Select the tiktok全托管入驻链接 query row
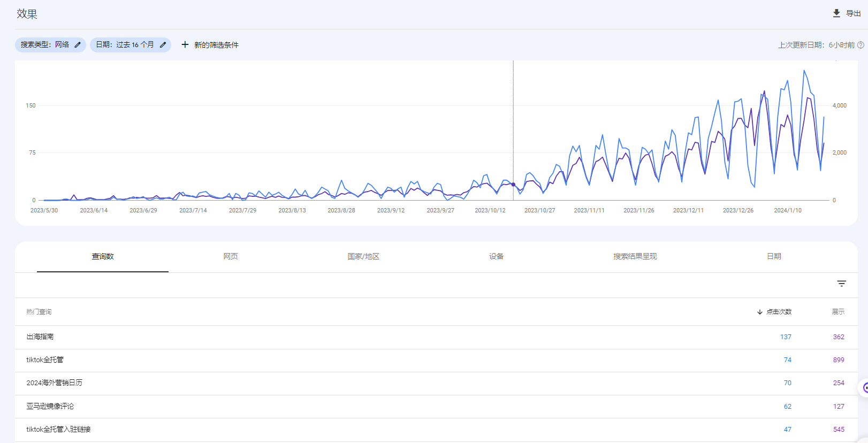Viewport: 868px width, 443px height. [436, 430]
